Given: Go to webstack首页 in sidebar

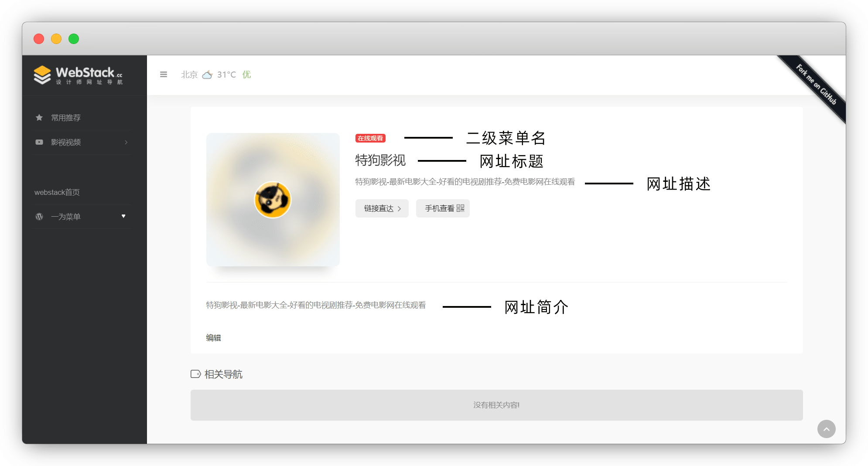Looking at the screenshot, I should (57, 192).
